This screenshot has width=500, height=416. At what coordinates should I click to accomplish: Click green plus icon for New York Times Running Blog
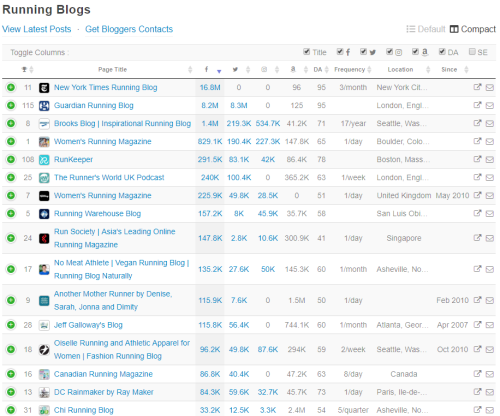pyautogui.click(x=11, y=87)
